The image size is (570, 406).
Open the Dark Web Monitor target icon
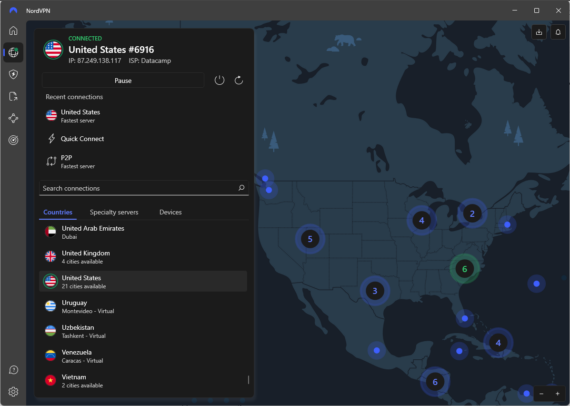click(x=13, y=140)
